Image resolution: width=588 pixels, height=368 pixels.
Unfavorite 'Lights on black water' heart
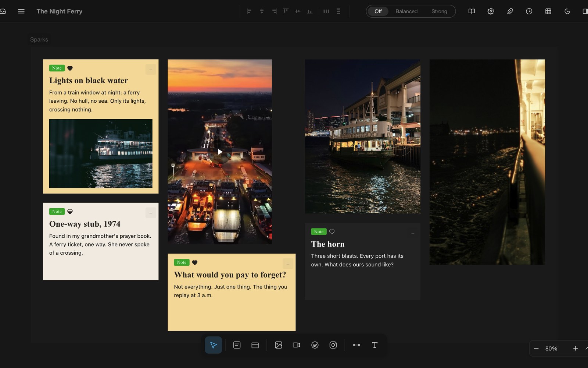(70, 68)
